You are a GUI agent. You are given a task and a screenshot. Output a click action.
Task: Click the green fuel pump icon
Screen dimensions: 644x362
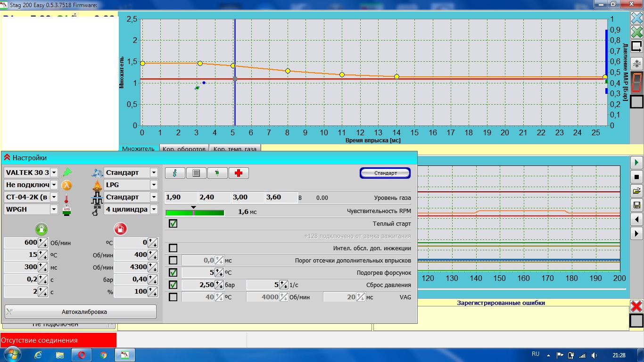click(x=41, y=230)
